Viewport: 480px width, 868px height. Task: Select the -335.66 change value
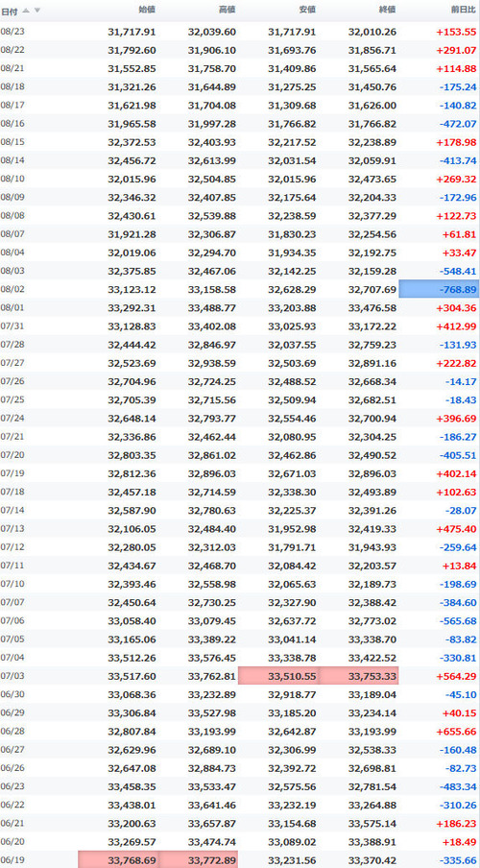(x=458, y=859)
